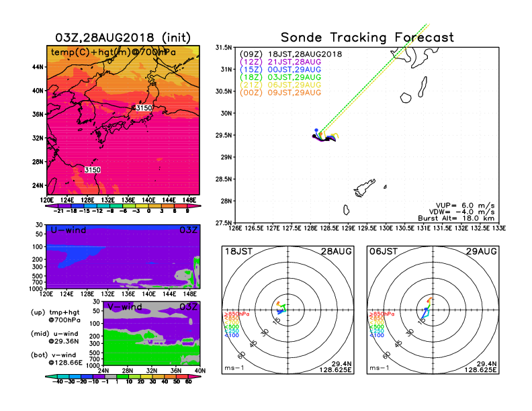Click the 'Burst Alt= 18.0 km' value
This screenshot has height=411, width=532.
(456, 218)
